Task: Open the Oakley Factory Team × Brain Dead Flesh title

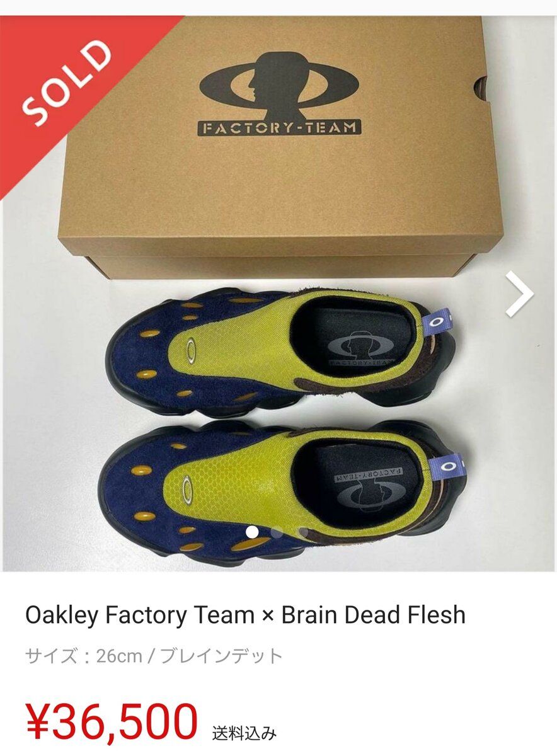Action: [x=245, y=615]
